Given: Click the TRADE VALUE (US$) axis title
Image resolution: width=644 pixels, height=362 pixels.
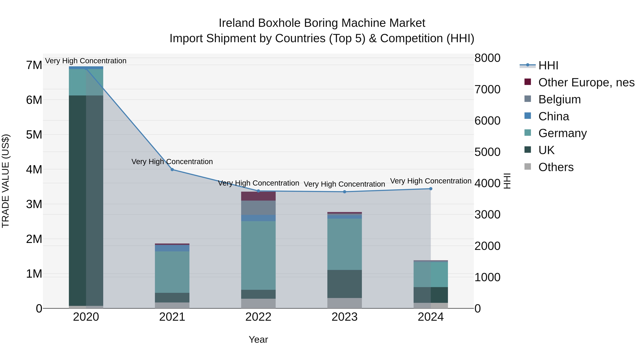Looking at the screenshot, I should tap(6, 181).
